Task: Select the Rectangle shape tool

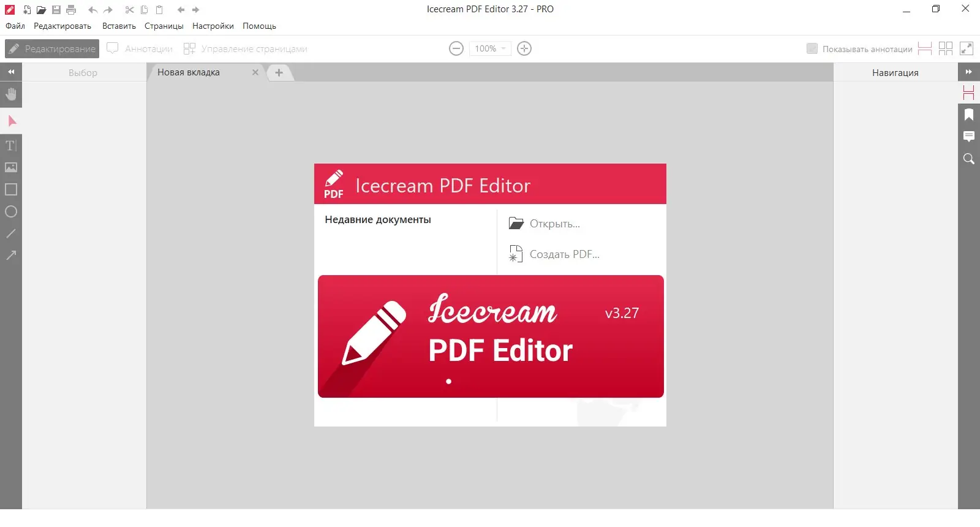Action: point(11,189)
